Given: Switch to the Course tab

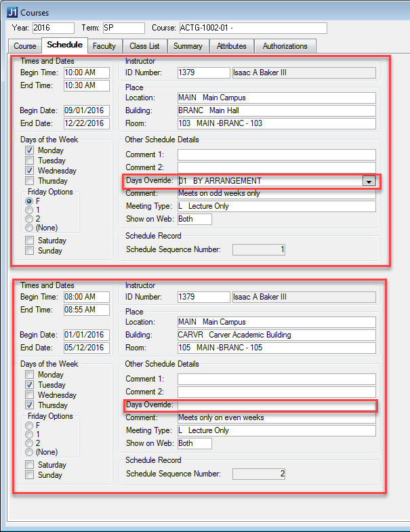Looking at the screenshot, I should click(x=25, y=46).
